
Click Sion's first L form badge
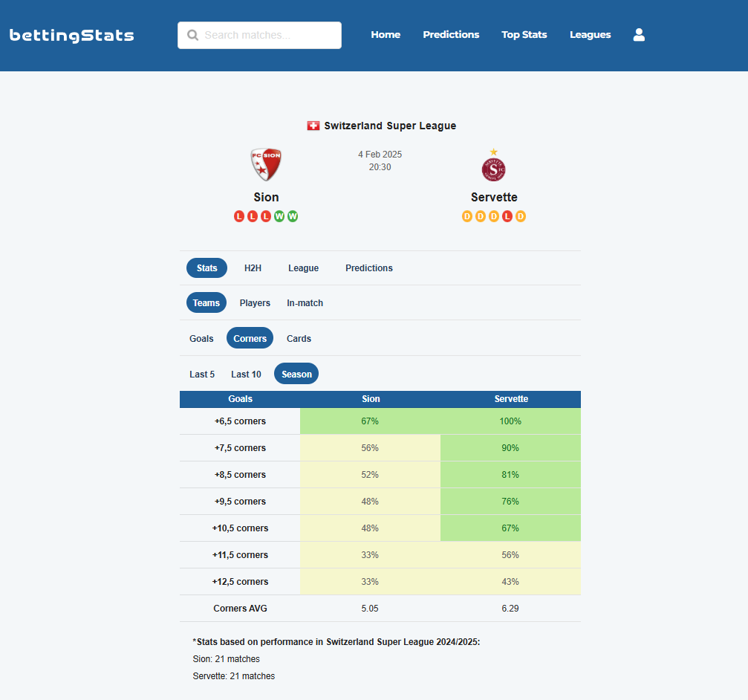pos(239,217)
